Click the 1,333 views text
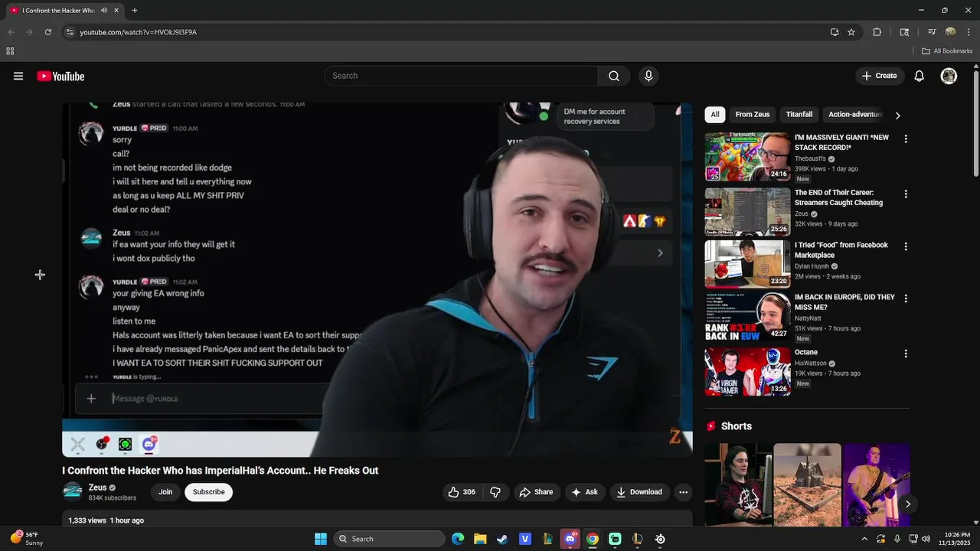980x551 pixels. [87, 520]
